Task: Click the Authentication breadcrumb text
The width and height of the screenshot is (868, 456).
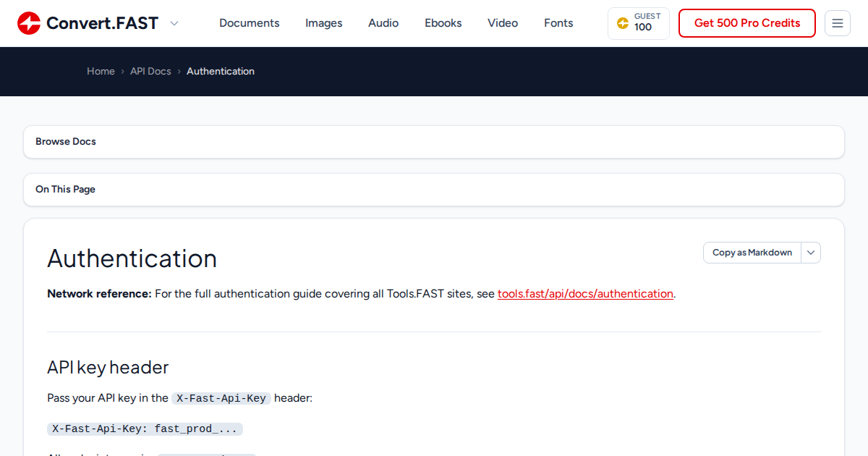Action: pyautogui.click(x=221, y=71)
